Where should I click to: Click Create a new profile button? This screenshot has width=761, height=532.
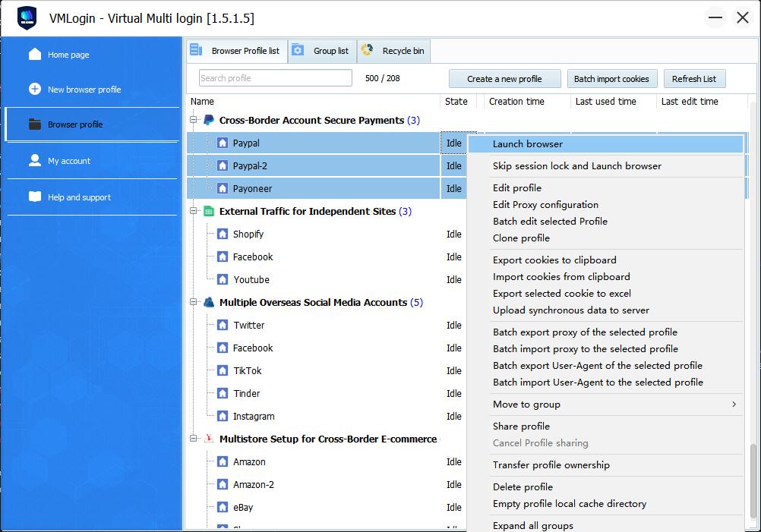[x=504, y=79]
